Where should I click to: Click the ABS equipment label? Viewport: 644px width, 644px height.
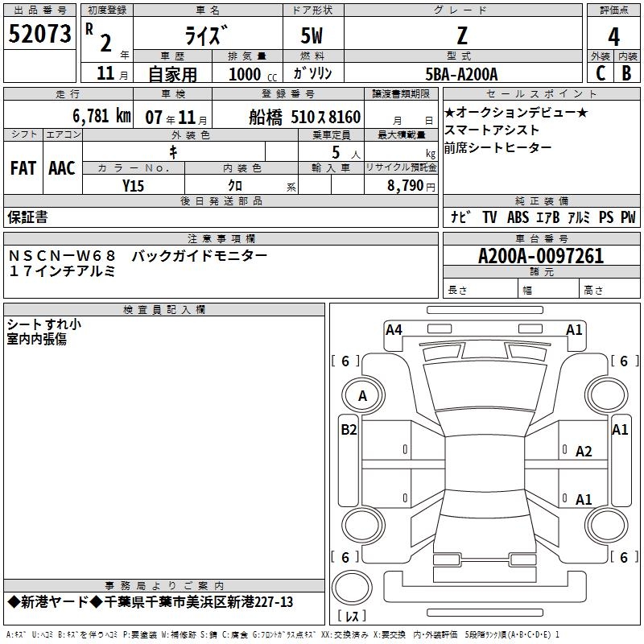point(520,217)
